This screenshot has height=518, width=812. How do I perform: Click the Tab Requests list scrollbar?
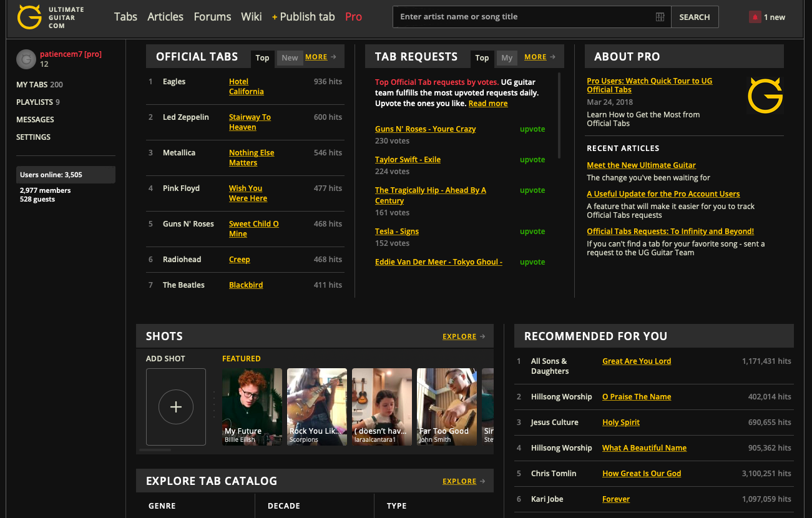(x=559, y=115)
